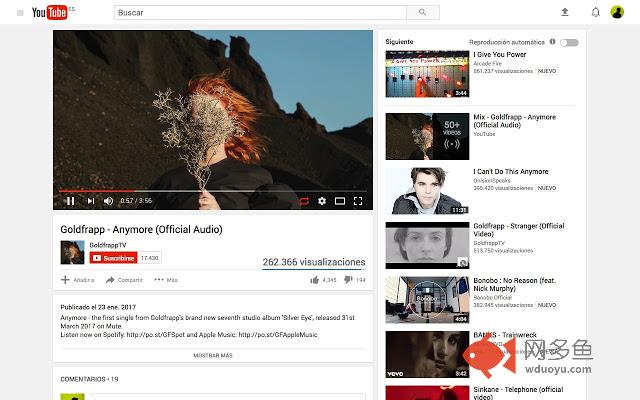The image size is (640, 400).
Task: Subscribe with the Suscribirse button
Action: (x=113, y=258)
